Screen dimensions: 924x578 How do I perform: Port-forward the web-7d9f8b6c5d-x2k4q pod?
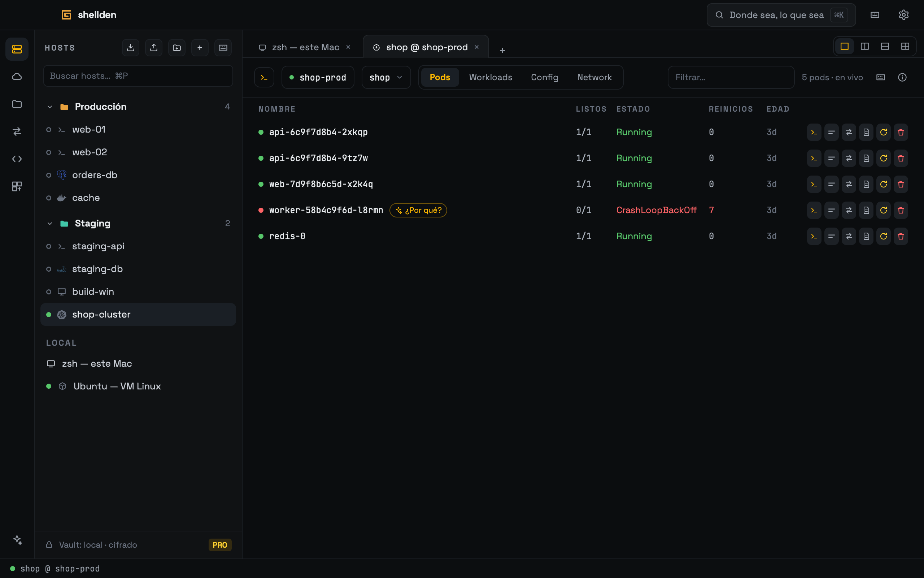pyautogui.click(x=849, y=184)
